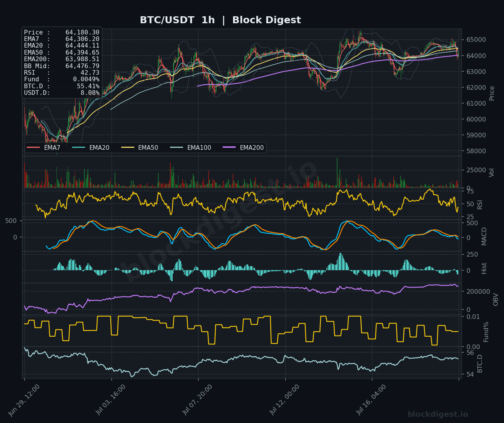Click the EMA100 legend entry
This screenshot has width=504, height=423.
190,147
